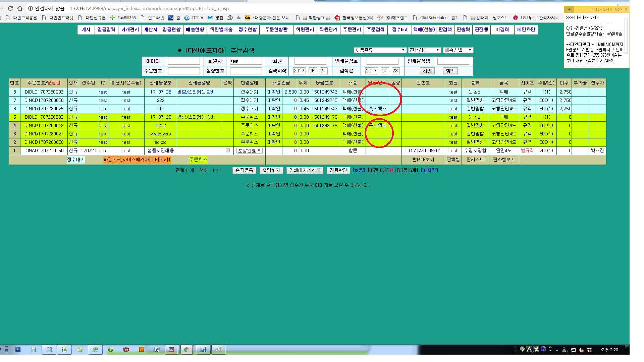Image resolution: width=644 pixels, height=362 pixels.
Task: Open Internet Explorer in the taskbar
Action: [95, 350]
